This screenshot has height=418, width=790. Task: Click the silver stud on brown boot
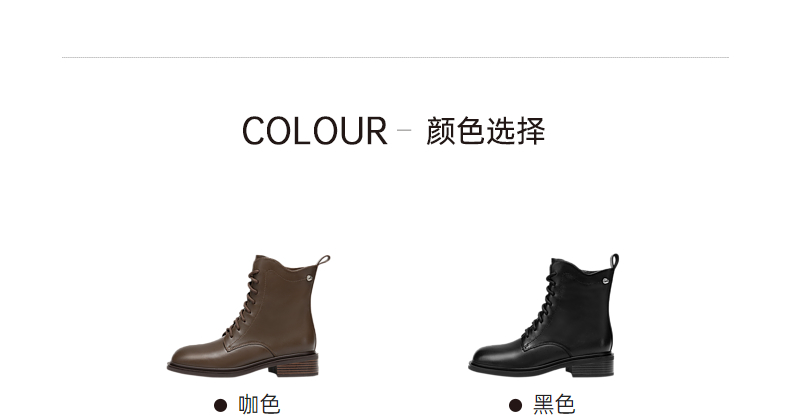308,275
